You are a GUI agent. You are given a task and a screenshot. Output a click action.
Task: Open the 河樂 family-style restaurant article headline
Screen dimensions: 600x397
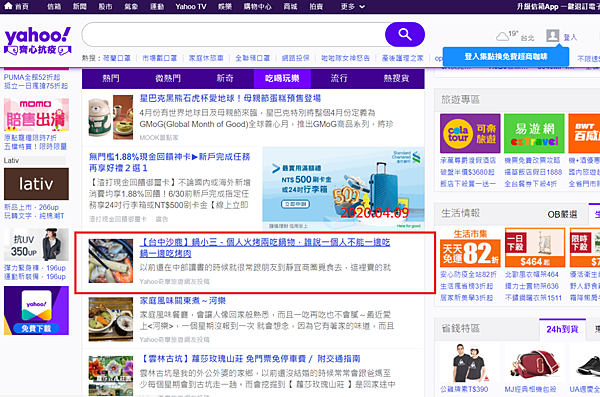183,301
